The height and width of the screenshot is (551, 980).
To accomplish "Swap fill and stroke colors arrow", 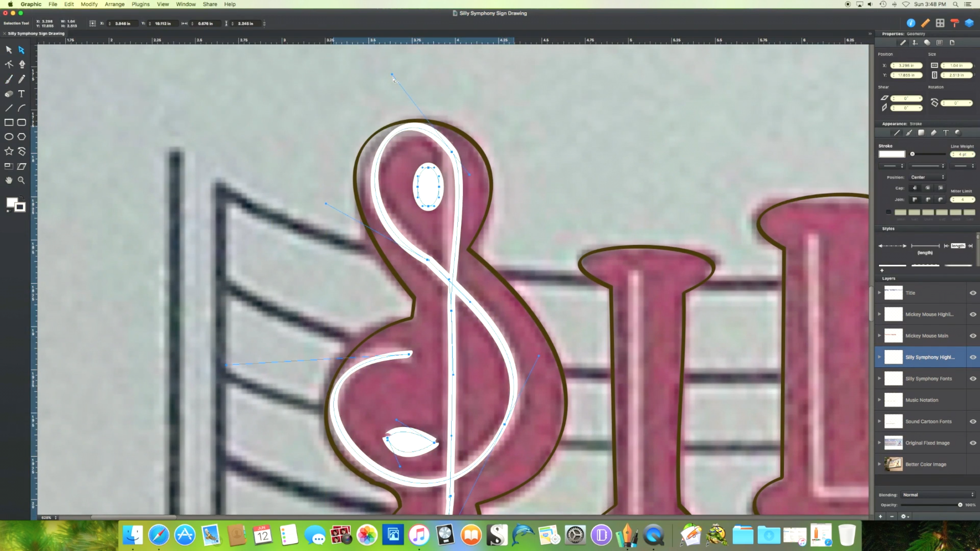I will pos(22,197).
